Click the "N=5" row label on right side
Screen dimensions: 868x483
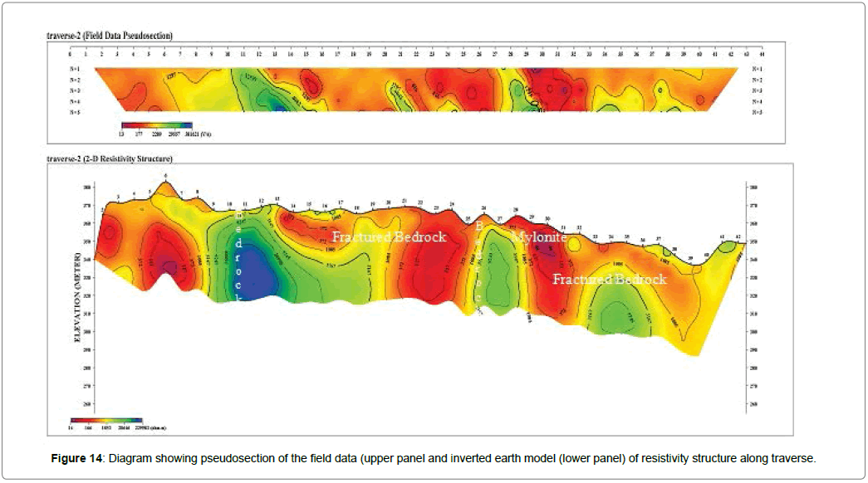pyautogui.click(x=756, y=111)
